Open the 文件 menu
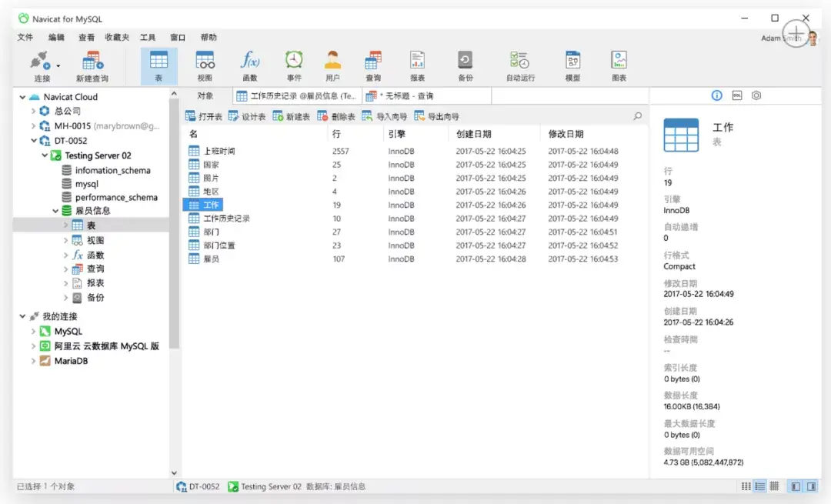This screenshot has width=831, height=504. (x=25, y=37)
